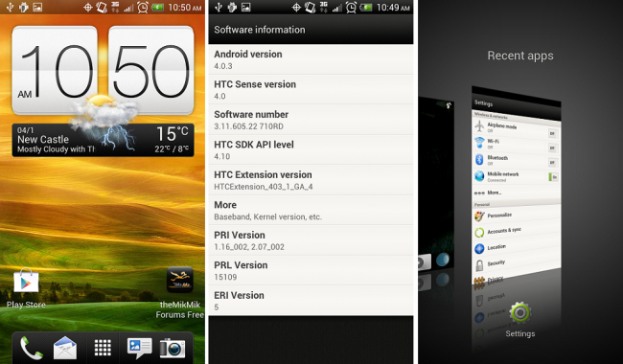The height and width of the screenshot is (364, 623).
Task: Open the Mail app in dock
Action: click(x=65, y=348)
